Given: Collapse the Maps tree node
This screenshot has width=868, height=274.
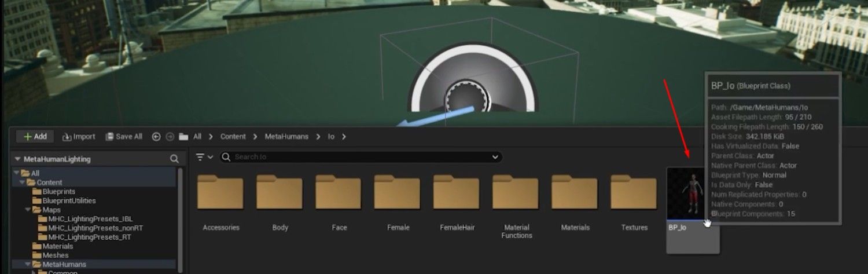Looking at the screenshot, I should tap(27, 210).
